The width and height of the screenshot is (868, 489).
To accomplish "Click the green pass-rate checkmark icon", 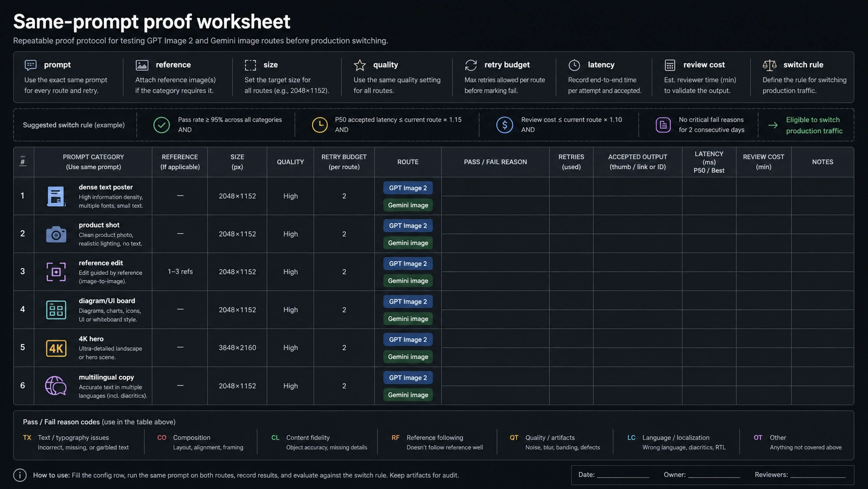I will [161, 125].
